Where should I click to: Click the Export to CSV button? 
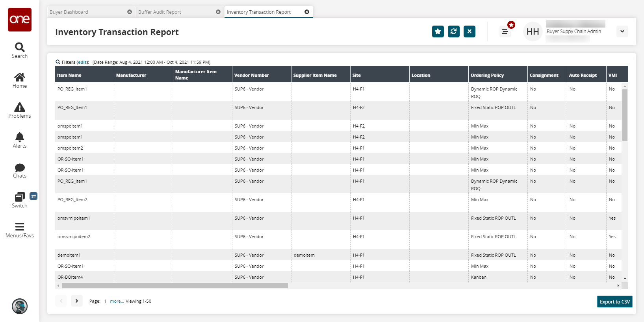tap(614, 302)
